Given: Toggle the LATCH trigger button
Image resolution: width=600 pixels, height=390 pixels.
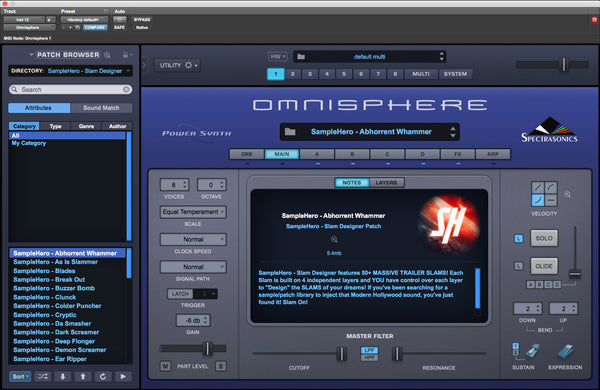Looking at the screenshot, I should pyautogui.click(x=180, y=294).
